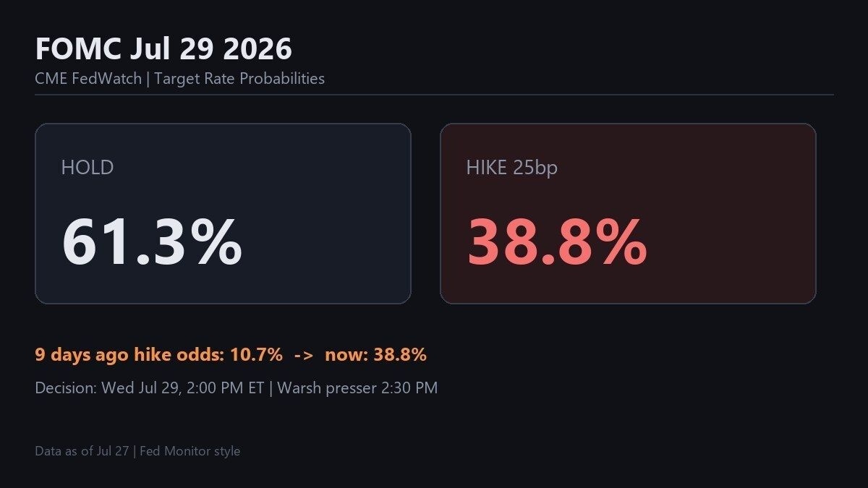
Task: Open the HOLD probability card
Action: coord(223,213)
